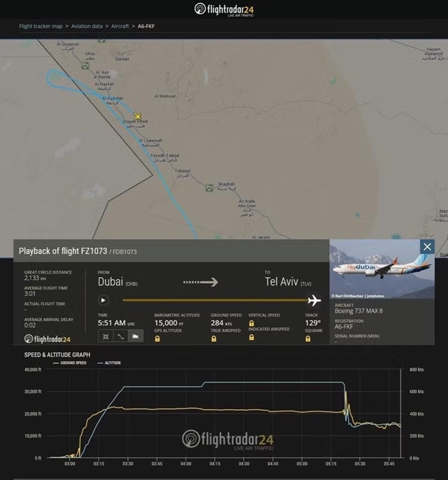The height and width of the screenshot is (480, 448).
Task: Click the Speed & Altitude Graph heading
Action: (57, 355)
